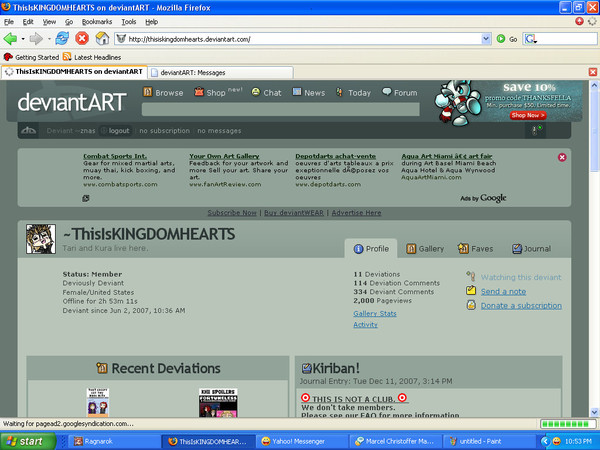Screen dimensions: 600x450
Task: Open the Edit menu
Action: [28, 22]
